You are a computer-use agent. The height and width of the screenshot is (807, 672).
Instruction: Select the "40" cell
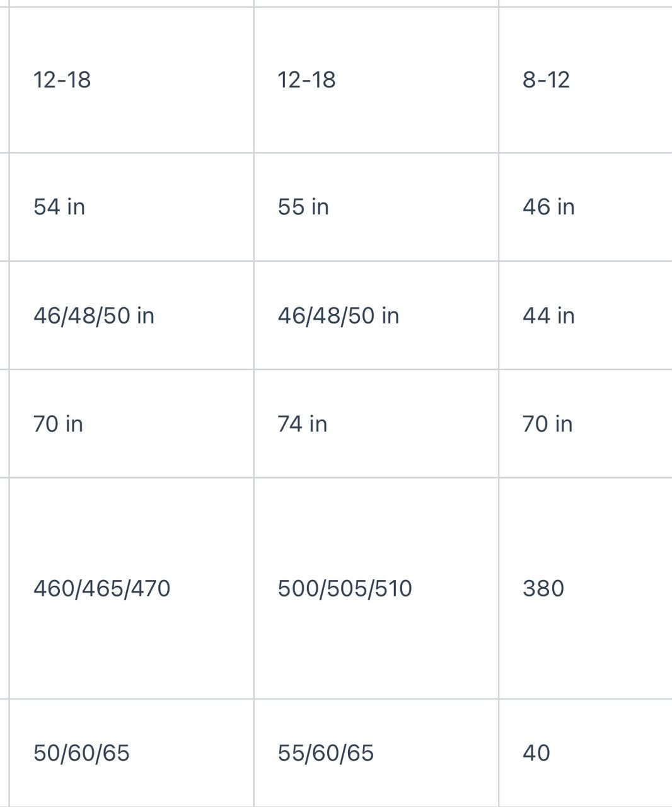click(x=586, y=753)
